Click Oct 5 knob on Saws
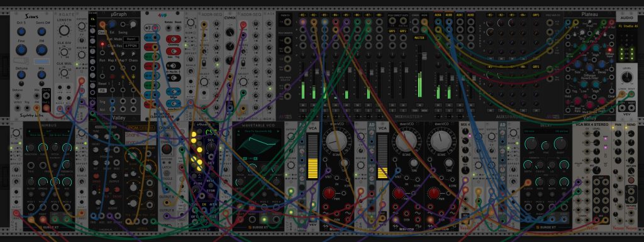 21,31
